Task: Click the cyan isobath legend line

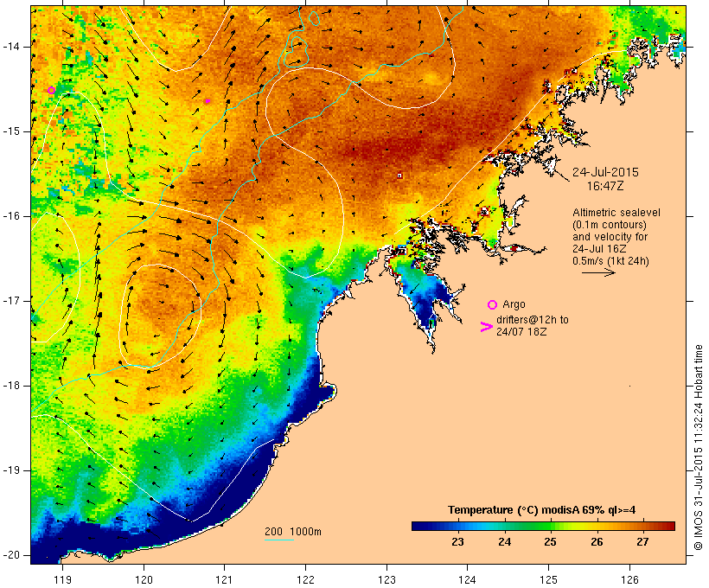Action: pos(279,540)
